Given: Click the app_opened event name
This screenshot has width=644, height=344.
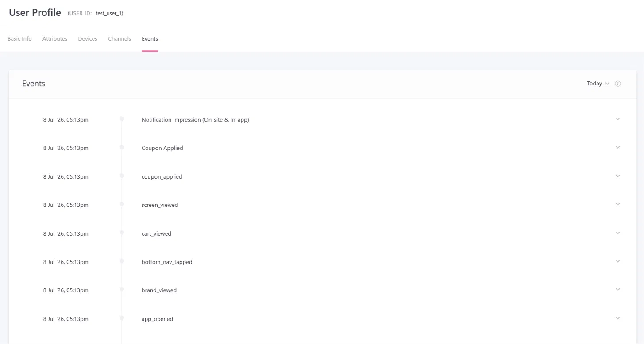Looking at the screenshot, I should click(157, 319).
